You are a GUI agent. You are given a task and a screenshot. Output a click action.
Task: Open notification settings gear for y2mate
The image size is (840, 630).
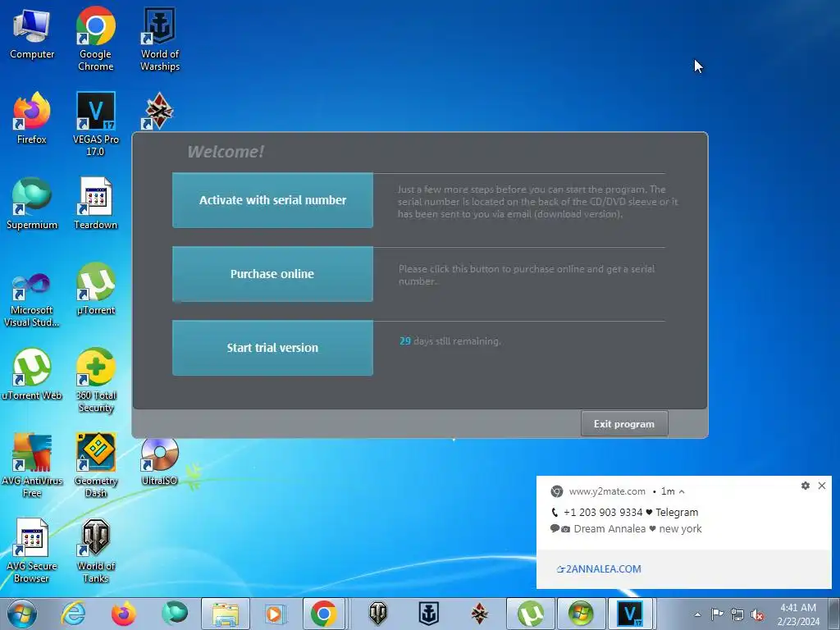click(x=806, y=486)
